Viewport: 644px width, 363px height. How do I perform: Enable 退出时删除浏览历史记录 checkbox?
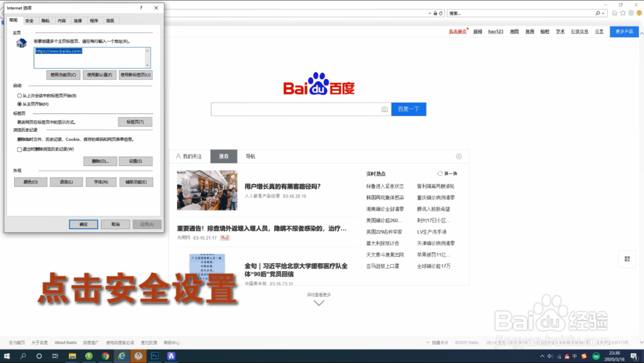19,149
